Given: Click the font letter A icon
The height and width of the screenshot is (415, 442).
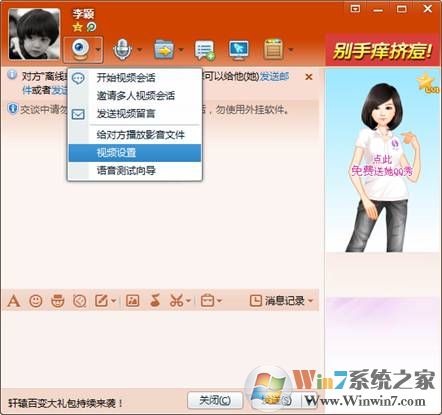Looking at the screenshot, I should click(x=14, y=301).
